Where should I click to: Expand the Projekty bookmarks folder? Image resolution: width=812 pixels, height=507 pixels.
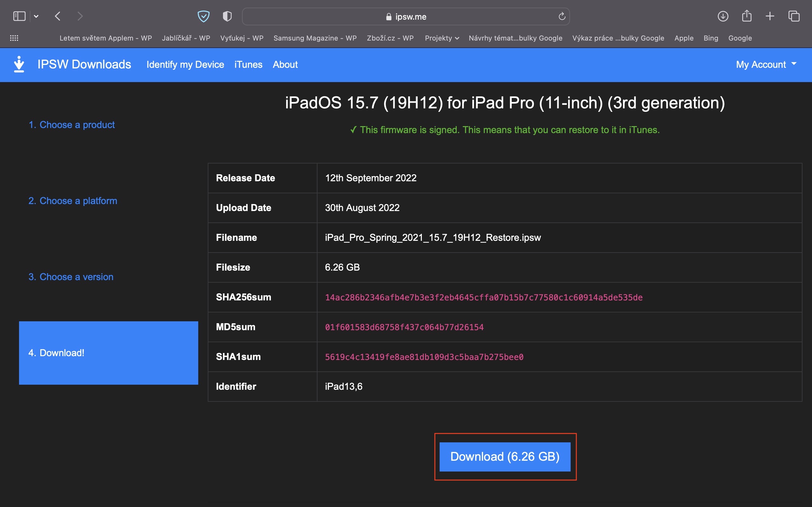(x=442, y=38)
